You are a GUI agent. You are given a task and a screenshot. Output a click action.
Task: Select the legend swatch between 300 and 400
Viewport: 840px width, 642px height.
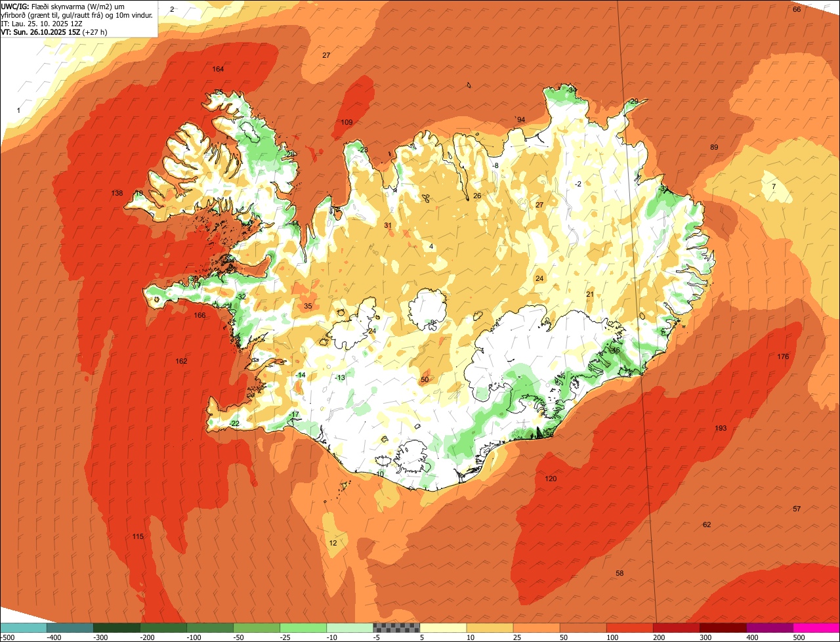[723, 628]
